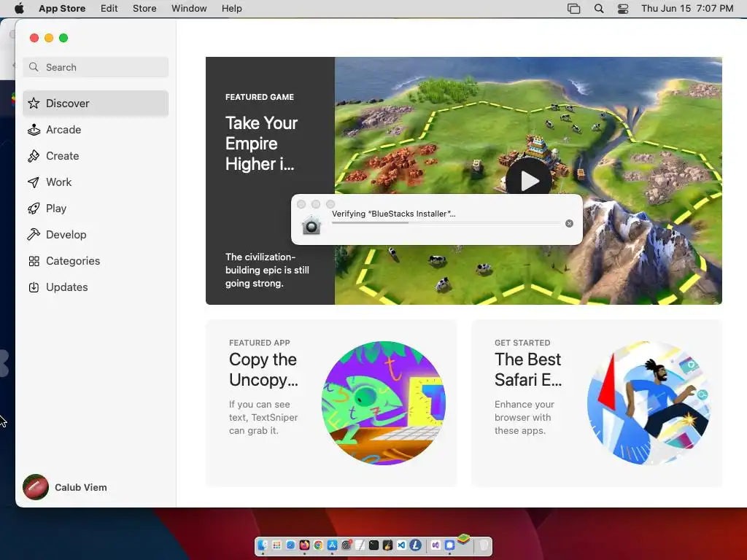Click the date and time in the menu bar
Screen dimensions: 747x560
pos(687,8)
